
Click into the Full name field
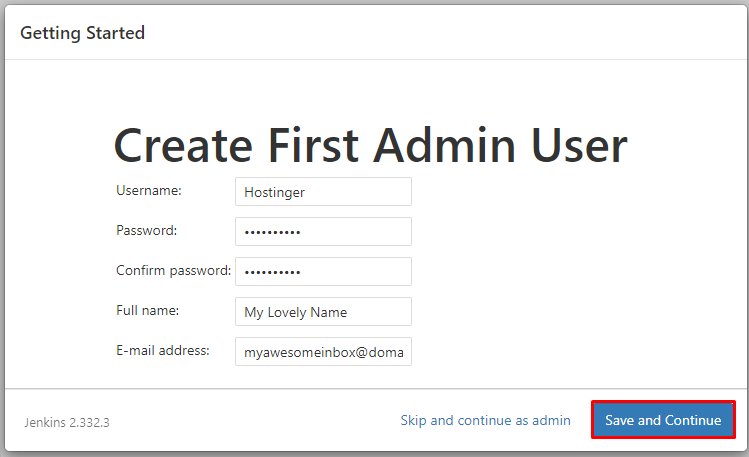click(322, 312)
